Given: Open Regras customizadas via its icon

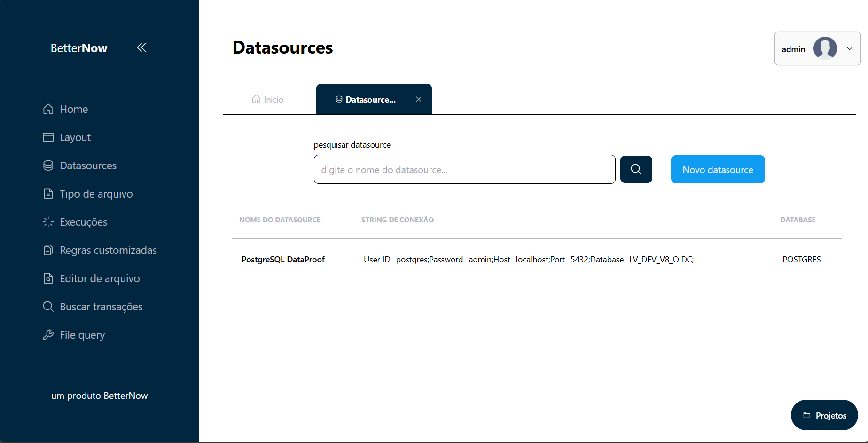Looking at the screenshot, I should (x=48, y=250).
